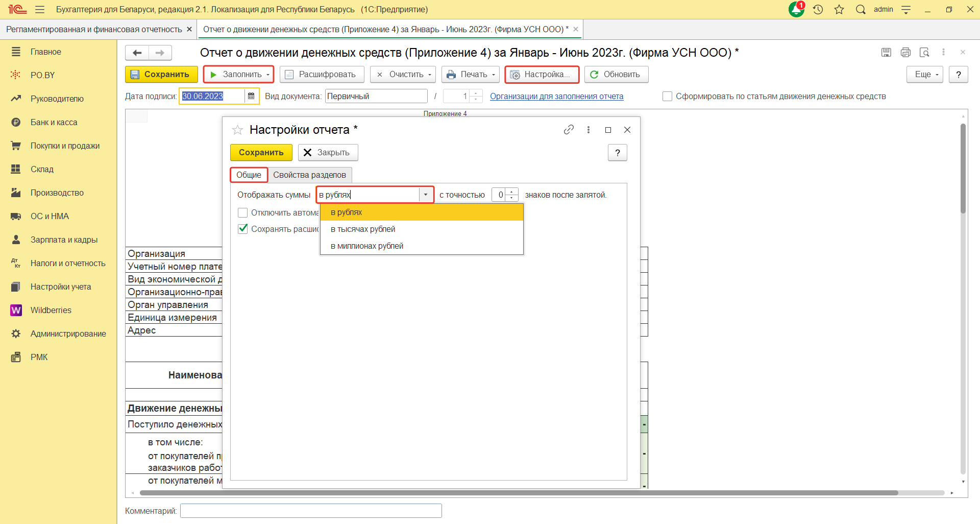Click the 'Комментарий' input field
The height and width of the screenshot is (524, 980).
pyautogui.click(x=311, y=511)
